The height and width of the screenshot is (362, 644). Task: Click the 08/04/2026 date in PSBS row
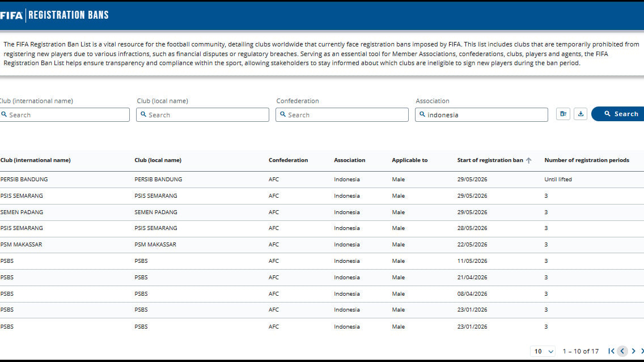point(472,293)
